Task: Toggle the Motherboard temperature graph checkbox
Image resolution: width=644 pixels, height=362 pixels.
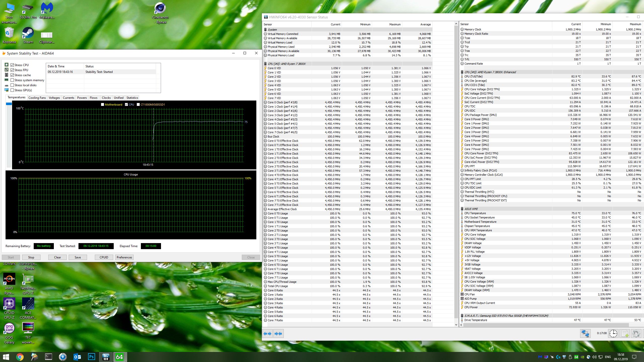Action: click(102, 105)
